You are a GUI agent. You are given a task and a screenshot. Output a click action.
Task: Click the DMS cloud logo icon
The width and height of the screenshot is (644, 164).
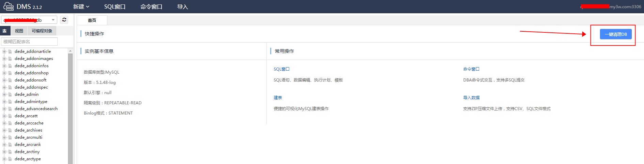[9, 6]
